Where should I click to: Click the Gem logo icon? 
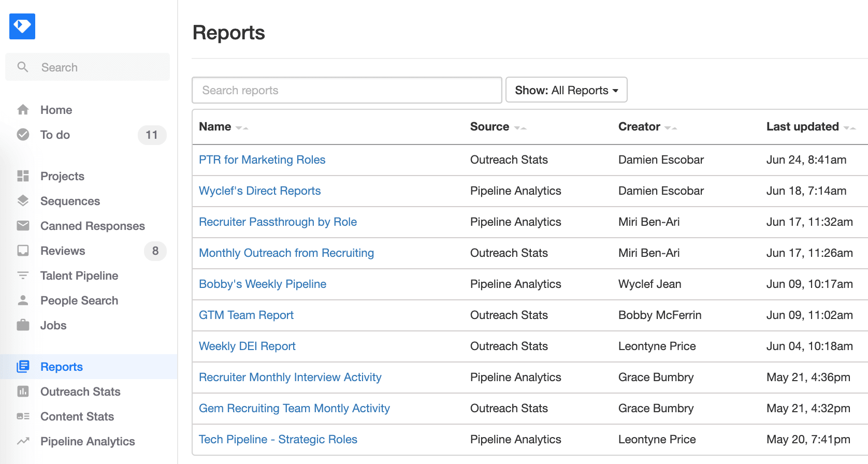[22, 26]
